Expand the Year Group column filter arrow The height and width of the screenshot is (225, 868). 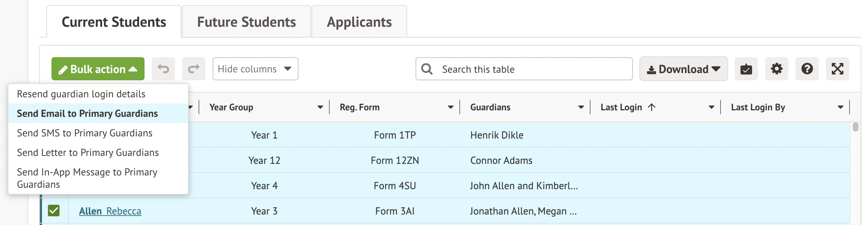(320, 107)
